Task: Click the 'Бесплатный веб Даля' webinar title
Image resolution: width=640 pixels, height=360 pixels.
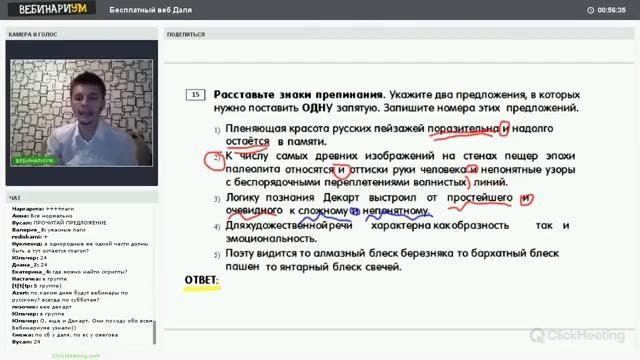Action: (x=151, y=10)
